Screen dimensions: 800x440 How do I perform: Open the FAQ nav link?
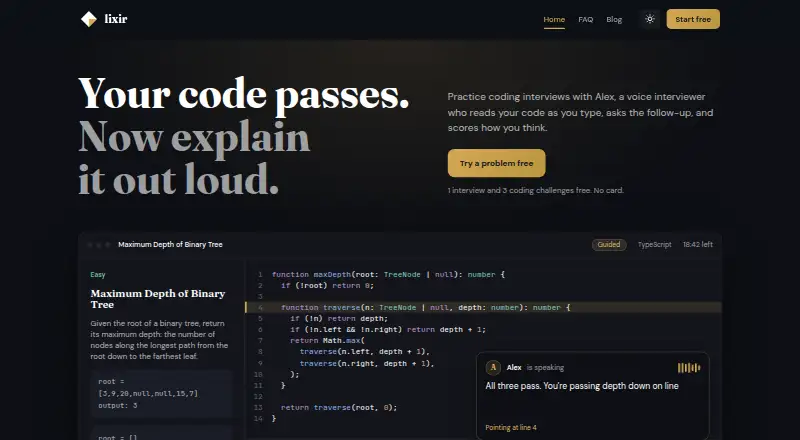tap(586, 19)
